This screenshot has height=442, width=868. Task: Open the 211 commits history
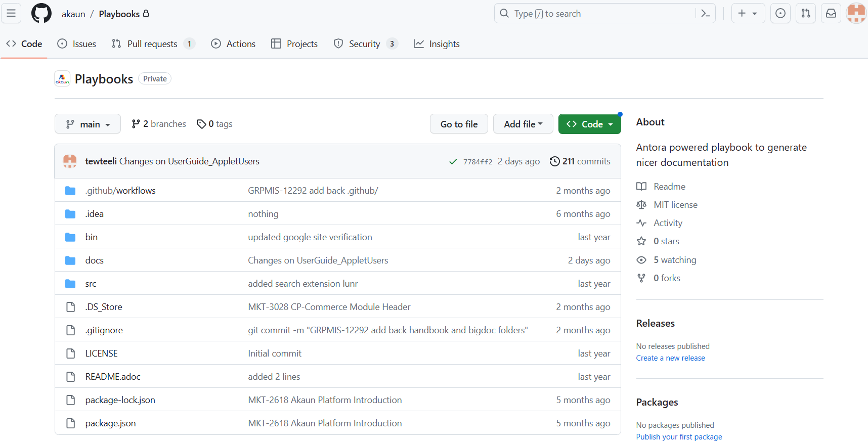coord(580,161)
